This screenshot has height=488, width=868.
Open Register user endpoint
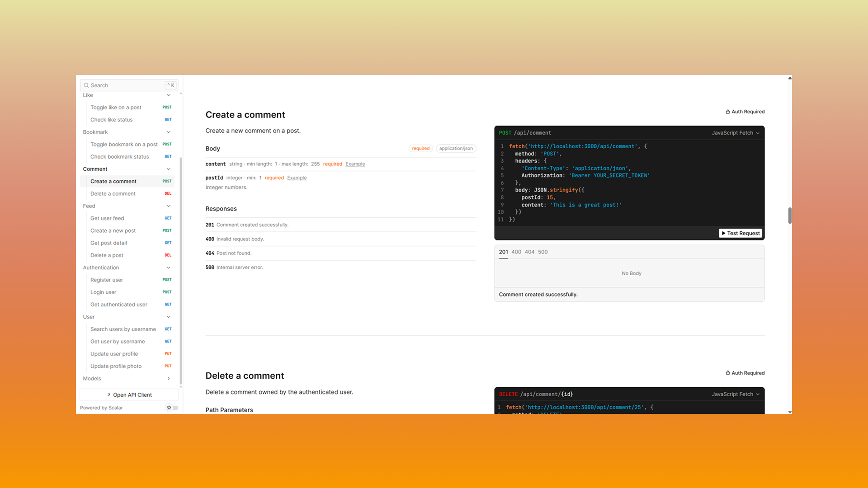(x=127, y=280)
